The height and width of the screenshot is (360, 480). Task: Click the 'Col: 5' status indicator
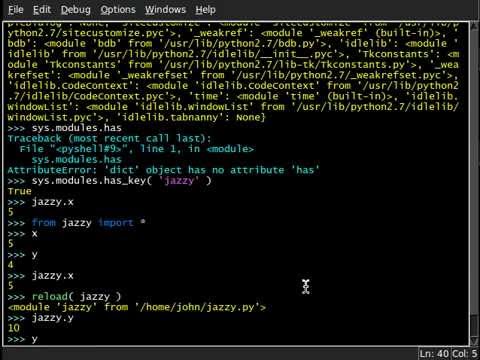[465, 354]
